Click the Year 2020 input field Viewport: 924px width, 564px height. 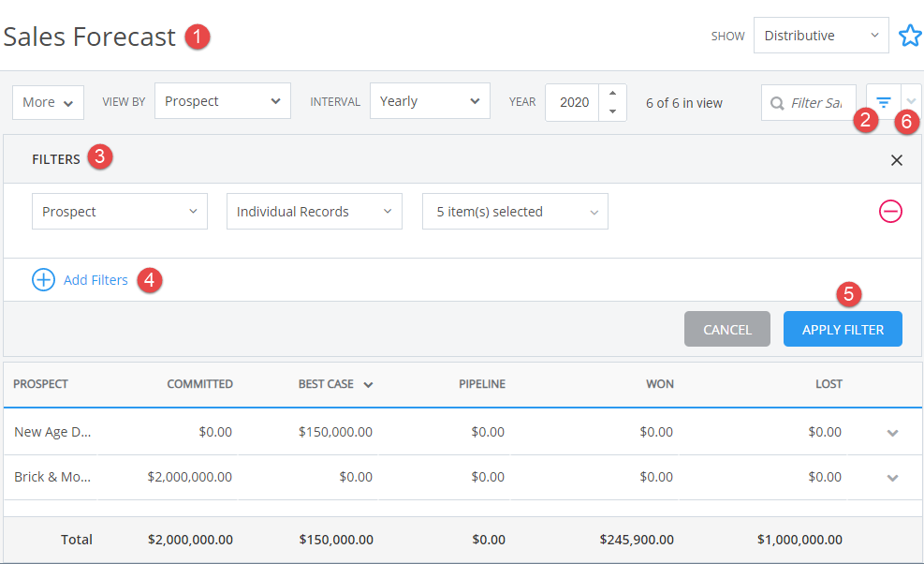[572, 103]
